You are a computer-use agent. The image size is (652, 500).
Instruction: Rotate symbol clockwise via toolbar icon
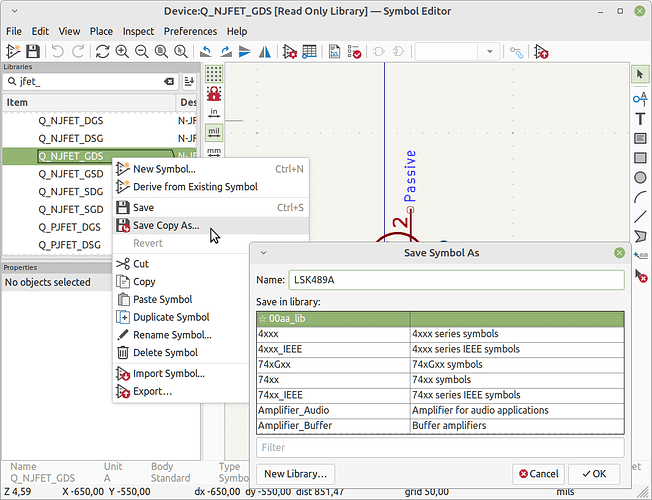pyautogui.click(x=225, y=52)
